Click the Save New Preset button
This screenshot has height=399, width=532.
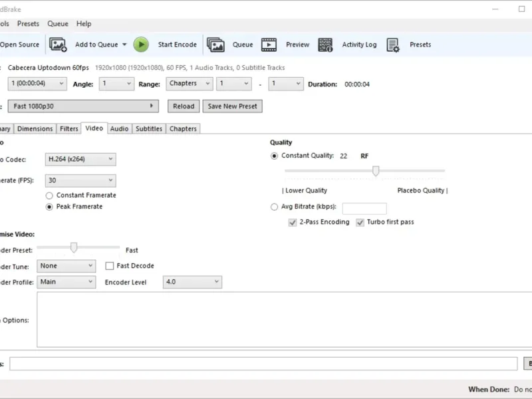[232, 106]
